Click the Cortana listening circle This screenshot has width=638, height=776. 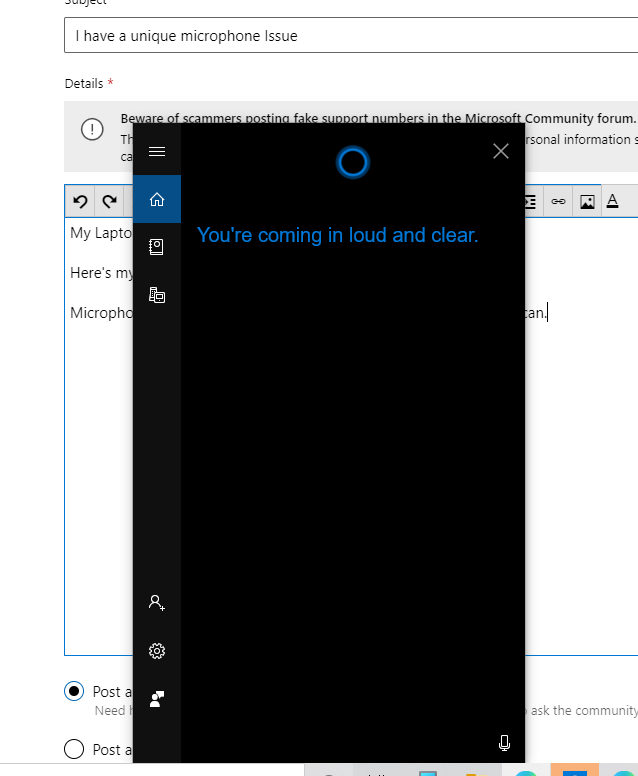coord(353,162)
